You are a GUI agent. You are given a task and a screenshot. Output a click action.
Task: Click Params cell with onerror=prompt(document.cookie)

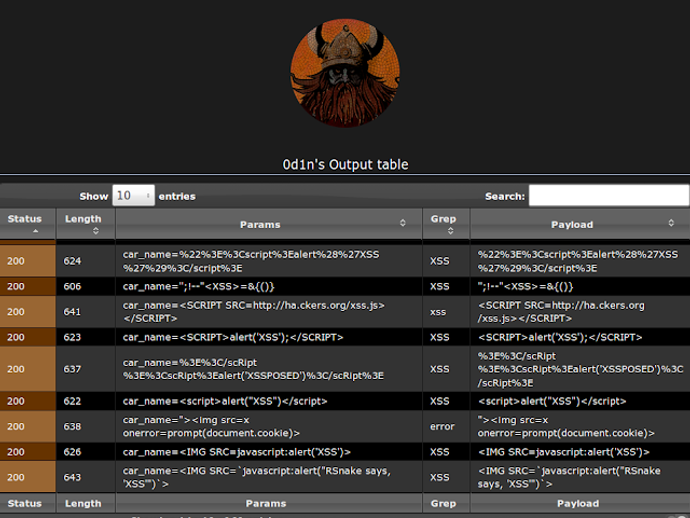[x=269, y=426]
